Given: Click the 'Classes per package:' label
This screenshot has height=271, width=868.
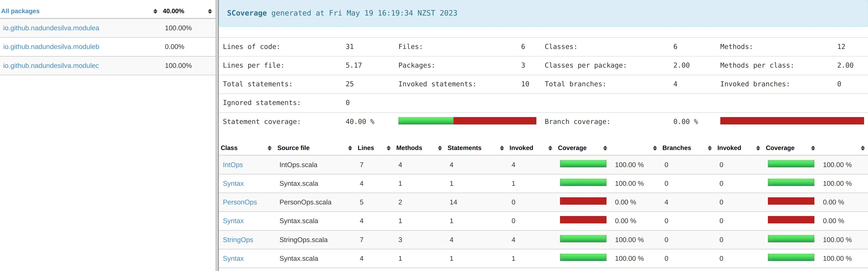Looking at the screenshot, I should point(585,65).
